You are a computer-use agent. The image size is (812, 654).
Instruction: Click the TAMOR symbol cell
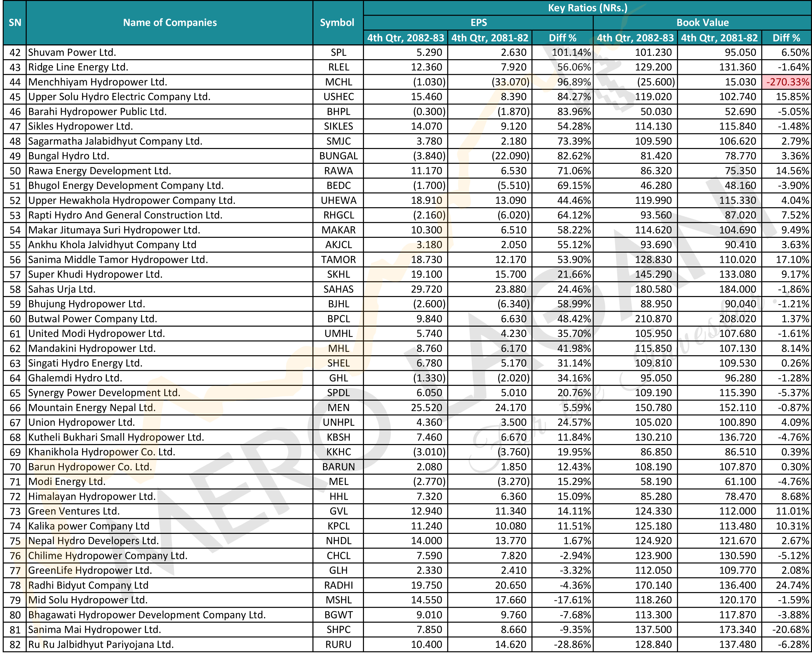tap(338, 260)
